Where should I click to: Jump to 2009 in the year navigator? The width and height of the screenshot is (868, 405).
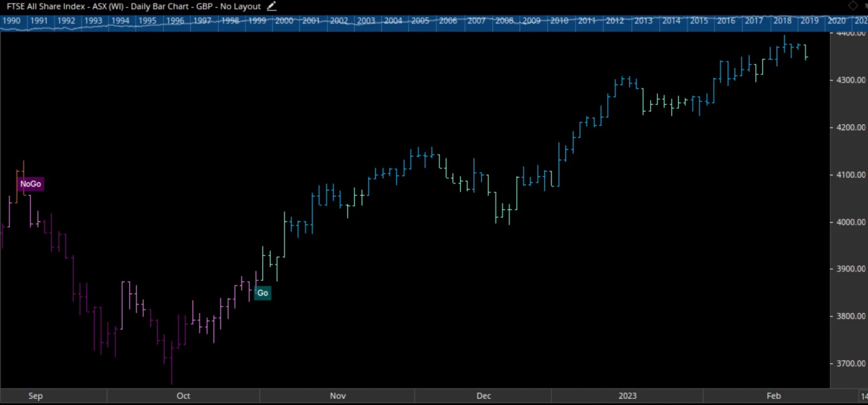coord(532,21)
